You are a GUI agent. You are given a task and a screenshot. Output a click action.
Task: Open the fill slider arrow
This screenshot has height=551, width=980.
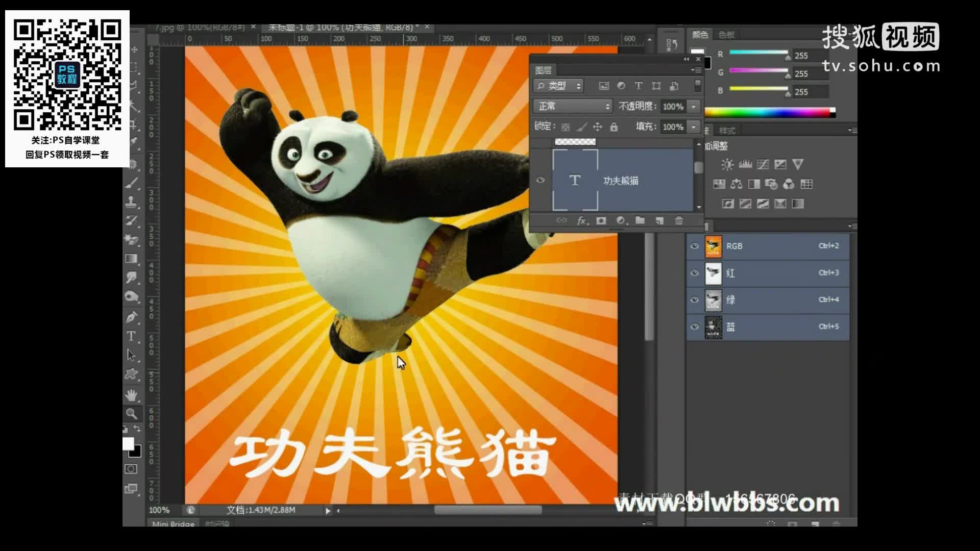(x=694, y=127)
